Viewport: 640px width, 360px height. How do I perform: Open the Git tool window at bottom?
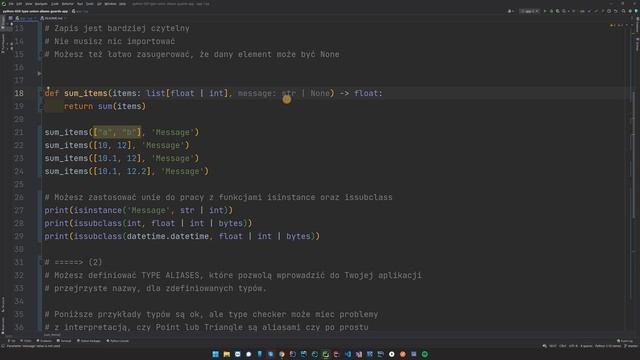(11, 341)
